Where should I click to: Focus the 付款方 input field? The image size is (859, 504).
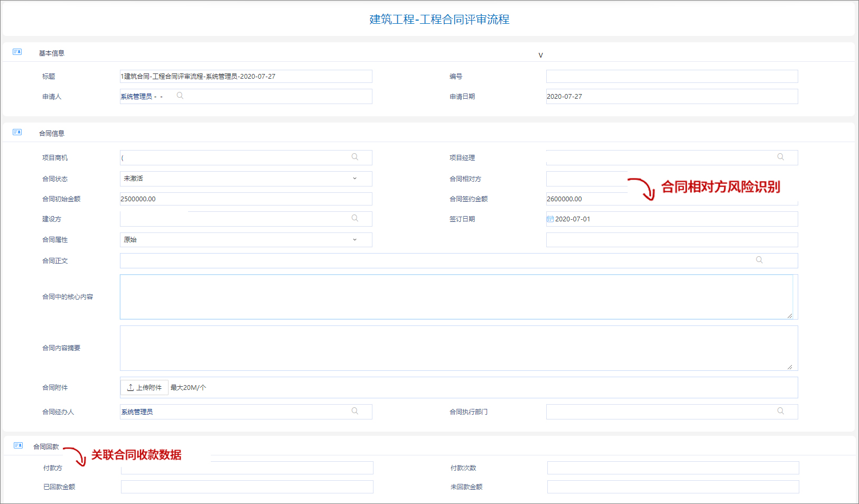pos(247,468)
